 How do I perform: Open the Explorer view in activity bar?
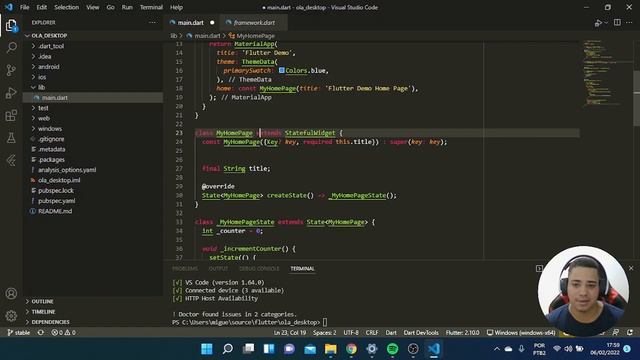tap(11, 26)
